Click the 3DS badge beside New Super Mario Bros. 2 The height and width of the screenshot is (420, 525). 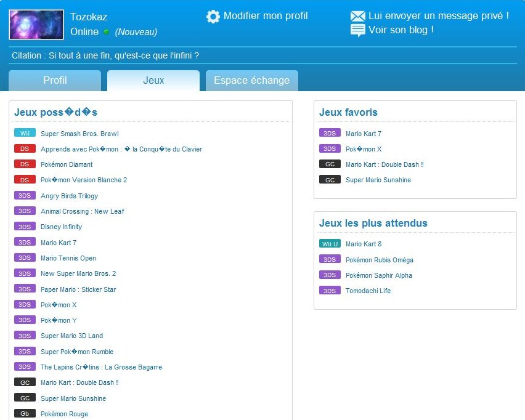point(25,273)
